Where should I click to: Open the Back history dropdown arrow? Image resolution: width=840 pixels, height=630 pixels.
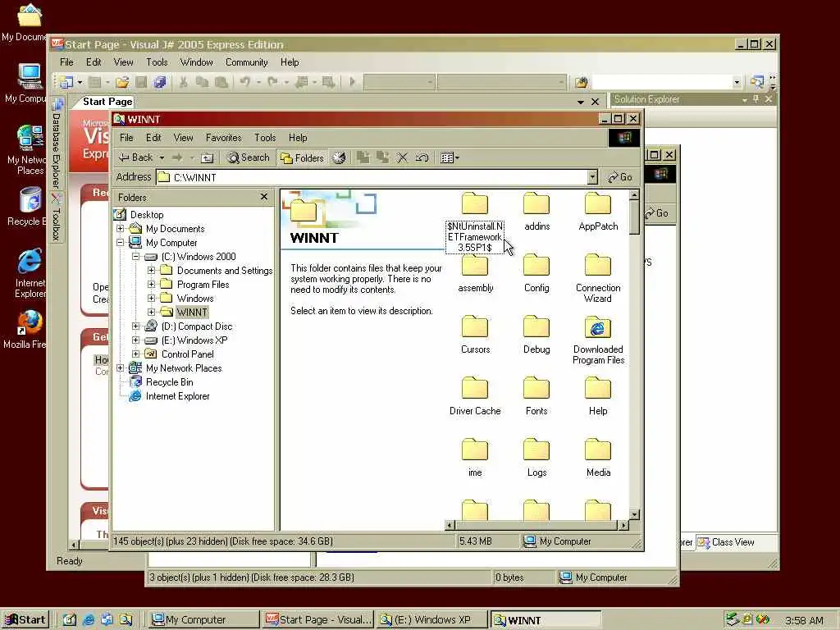tap(162, 158)
